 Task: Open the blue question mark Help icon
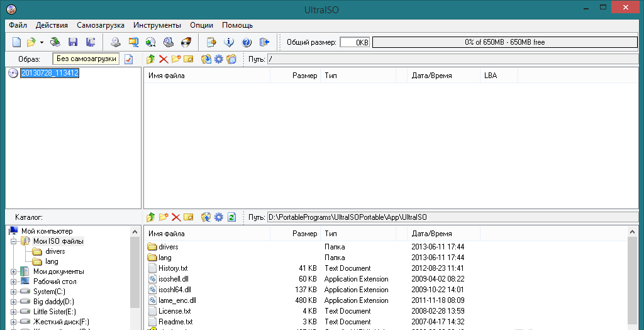coord(247,42)
